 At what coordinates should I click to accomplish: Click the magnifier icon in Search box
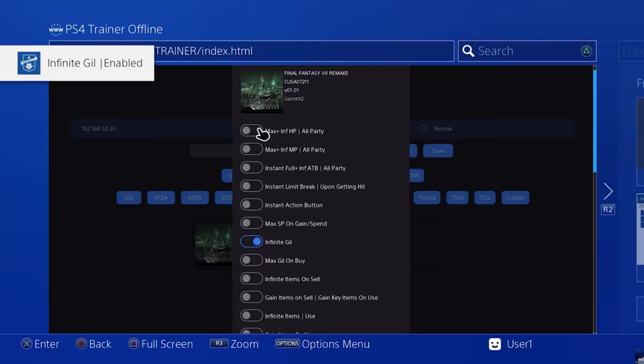[468, 51]
